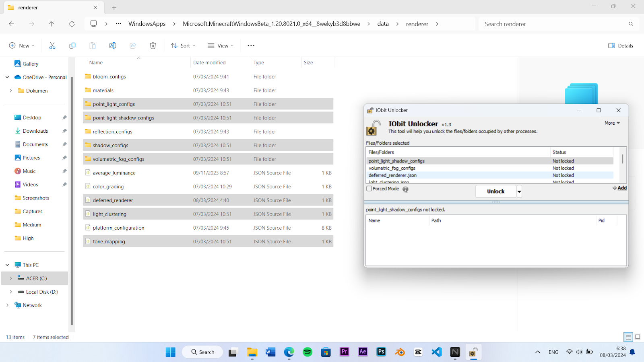Image resolution: width=644 pixels, height=362 pixels.
Task: Click the taskbar Search button
Action: (x=202, y=352)
